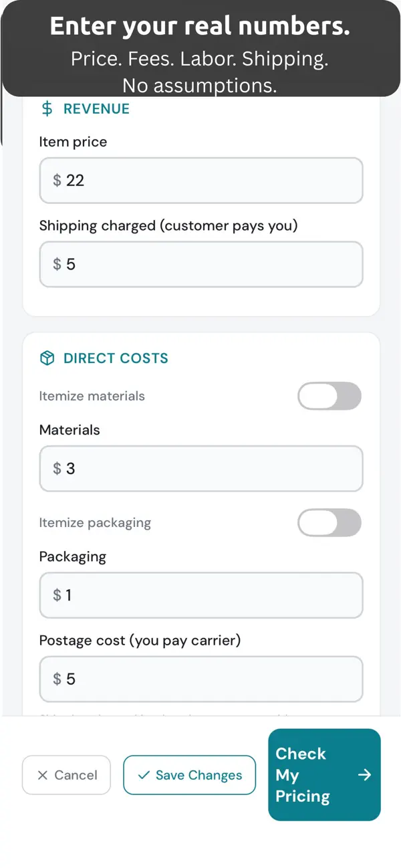Turn on the Itemize packaging switch
The height and width of the screenshot is (868, 401).
329,523
